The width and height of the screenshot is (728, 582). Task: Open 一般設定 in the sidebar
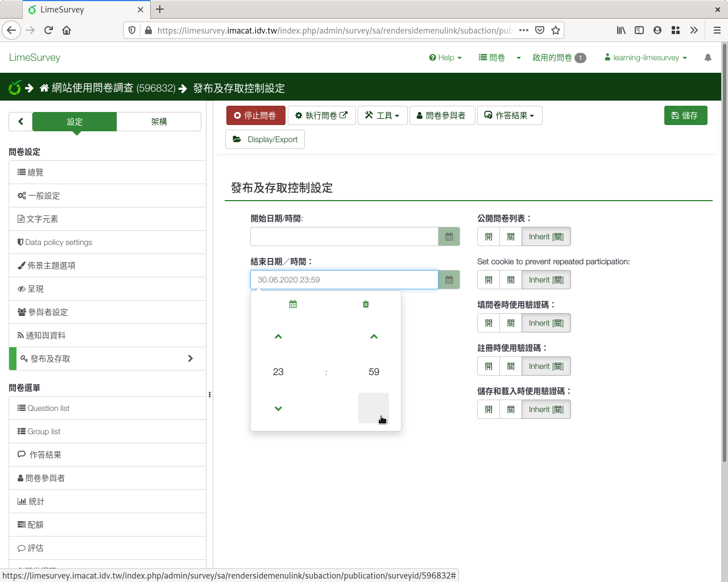[107, 196]
